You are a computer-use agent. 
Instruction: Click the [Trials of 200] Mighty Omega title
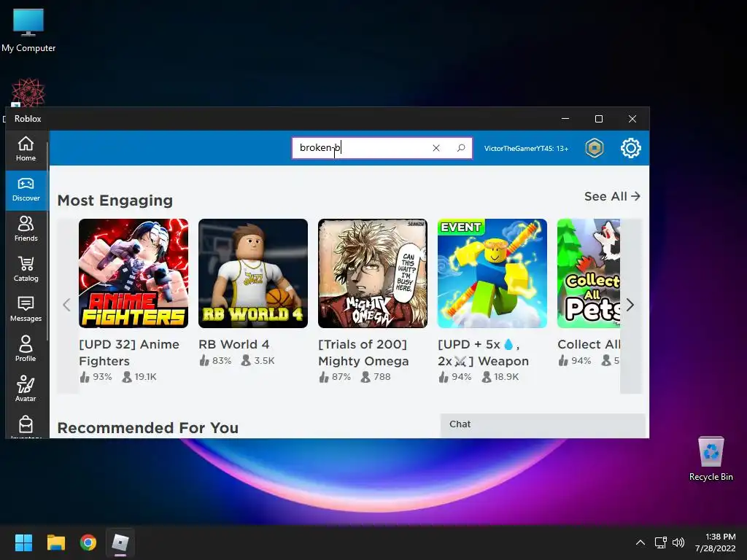pyautogui.click(x=363, y=352)
